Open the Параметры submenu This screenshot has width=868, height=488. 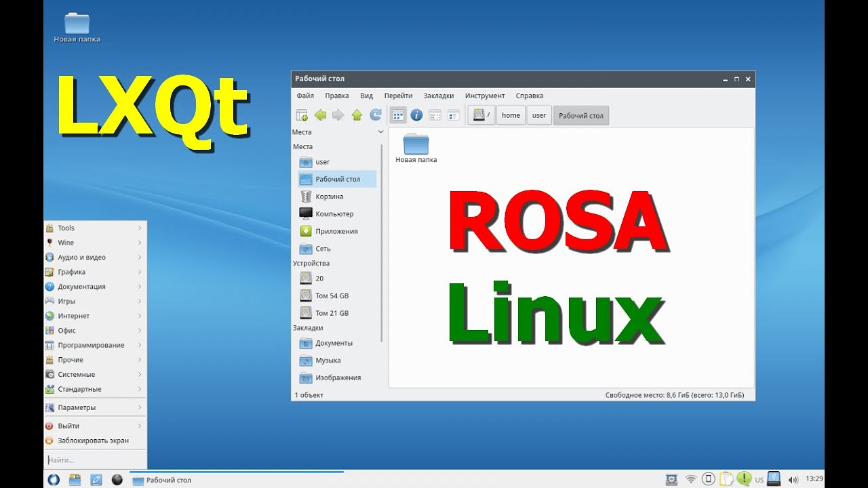tap(95, 407)
